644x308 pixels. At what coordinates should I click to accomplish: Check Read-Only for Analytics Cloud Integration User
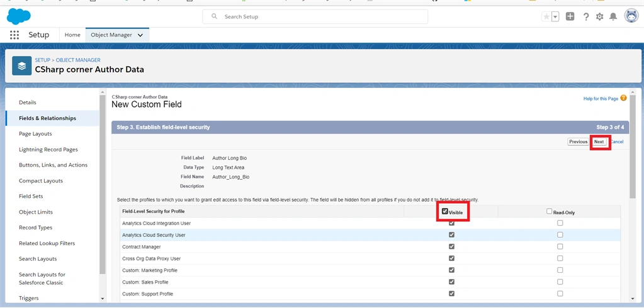tap(560, 223)
